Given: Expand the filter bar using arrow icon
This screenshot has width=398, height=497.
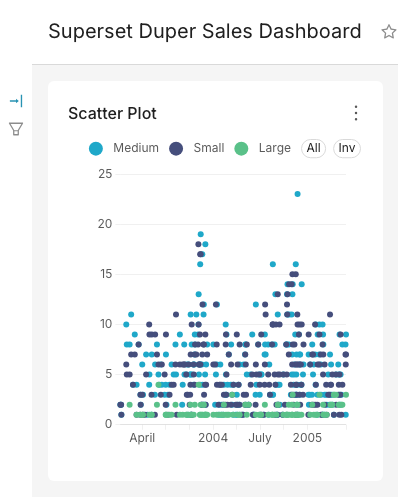Looking at the screenshot, I should [16, 101].
